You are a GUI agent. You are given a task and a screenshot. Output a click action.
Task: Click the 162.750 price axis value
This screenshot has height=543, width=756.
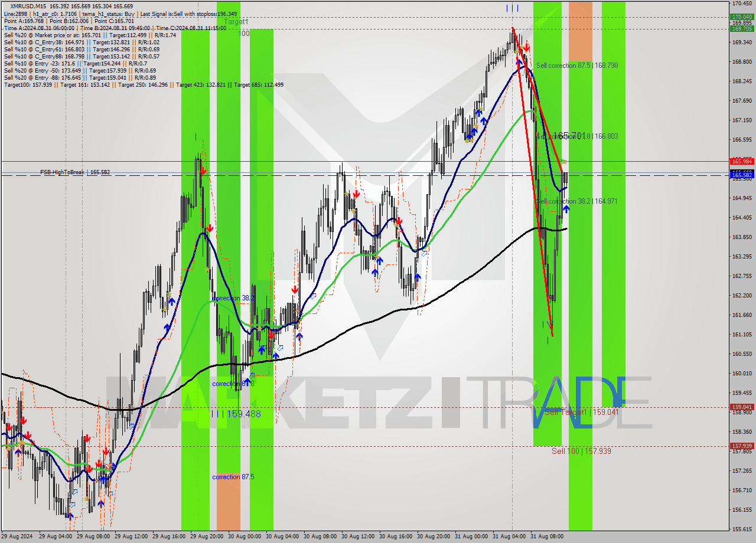click(x=742, y=276)
